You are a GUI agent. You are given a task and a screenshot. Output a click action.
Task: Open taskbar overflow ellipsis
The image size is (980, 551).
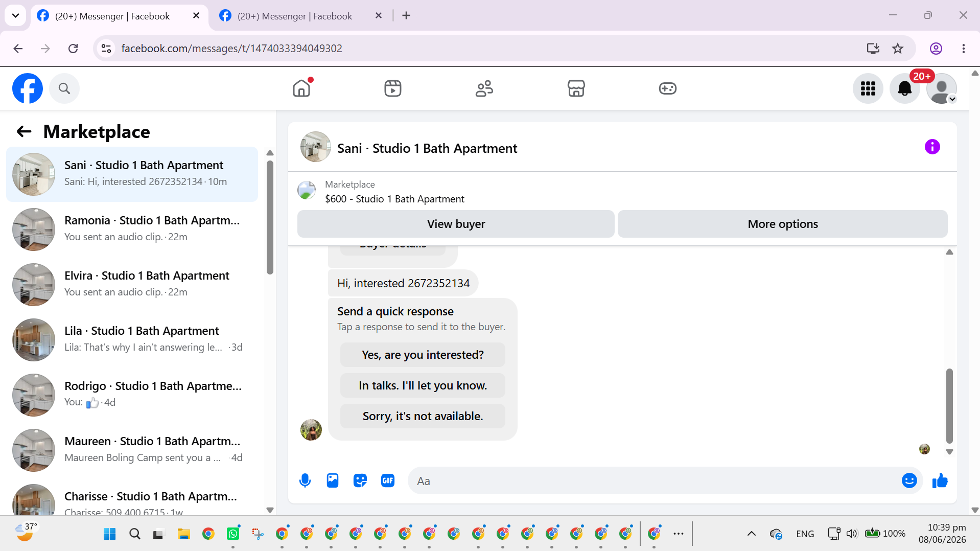(679, 534)
